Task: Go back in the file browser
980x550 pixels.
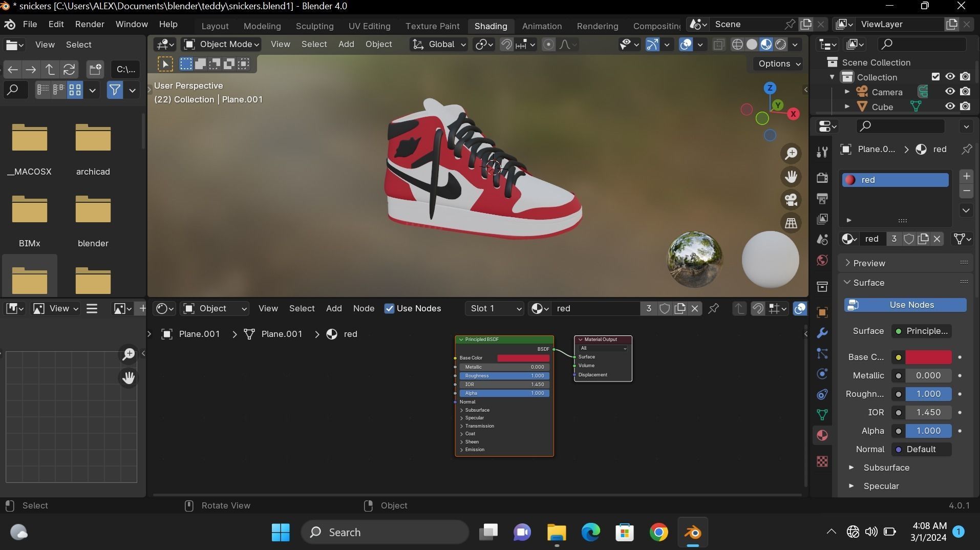Action: pyautogui.click(x=13, y=69)
